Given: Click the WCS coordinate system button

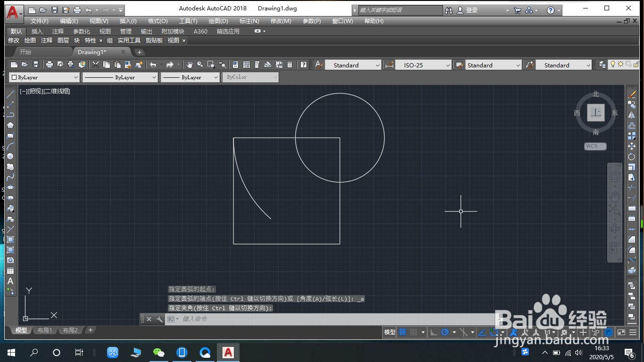Looking at the screenshot, I should tap(595, 146).
